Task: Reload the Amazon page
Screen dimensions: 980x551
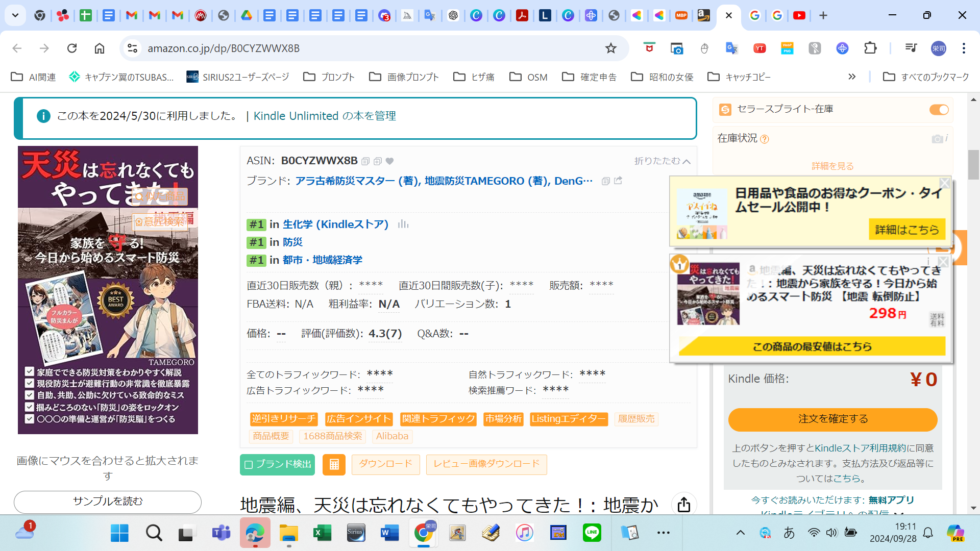Action: tap(72, 48)
